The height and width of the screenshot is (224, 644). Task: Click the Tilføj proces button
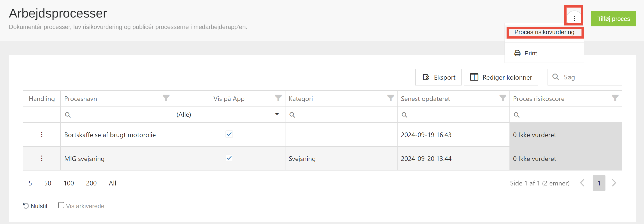tap(613, 19)
